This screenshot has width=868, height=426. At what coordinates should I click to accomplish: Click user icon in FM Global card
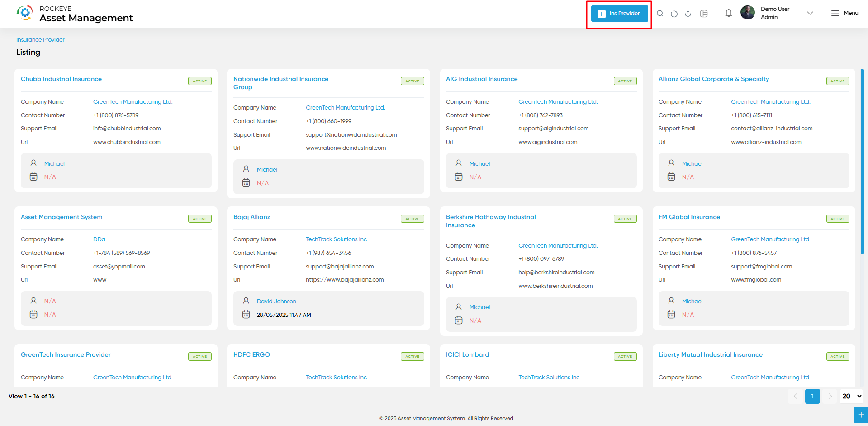tap(671, 301)
